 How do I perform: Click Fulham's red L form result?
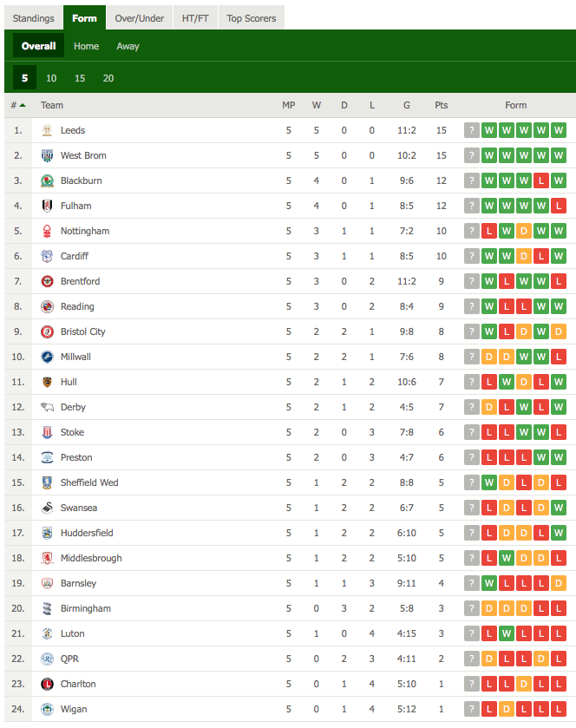click(x=559, y=206)
